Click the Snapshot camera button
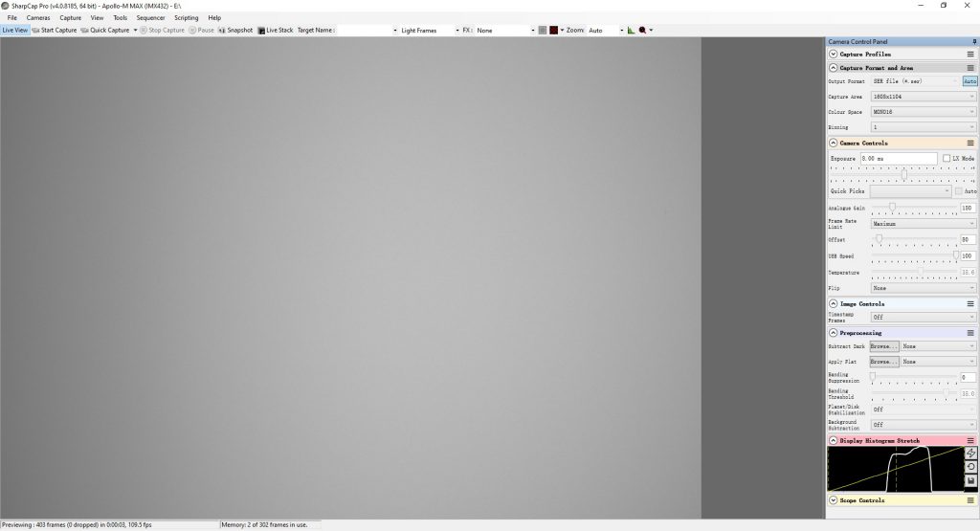Screen dimensions: 980x531 [234, 31]
